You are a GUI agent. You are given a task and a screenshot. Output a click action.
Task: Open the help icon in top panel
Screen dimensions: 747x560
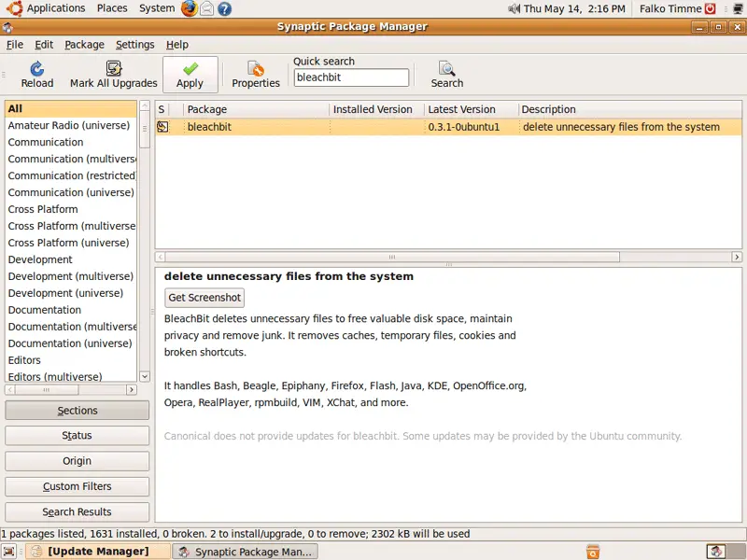[224, 8]
